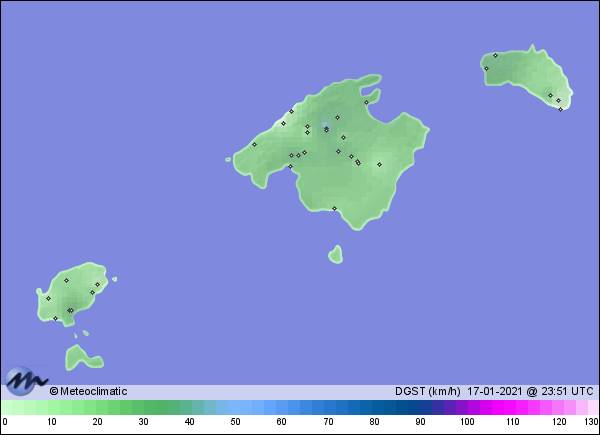Click the scale value 10

tap(52, 422)
